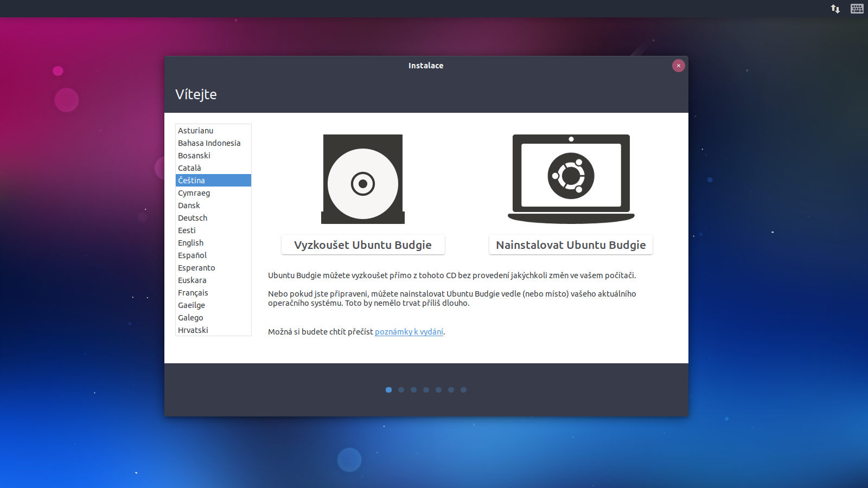This screenshot has width=868, height=488.
Task: Select Català language
Action: [x=213, y=168]
